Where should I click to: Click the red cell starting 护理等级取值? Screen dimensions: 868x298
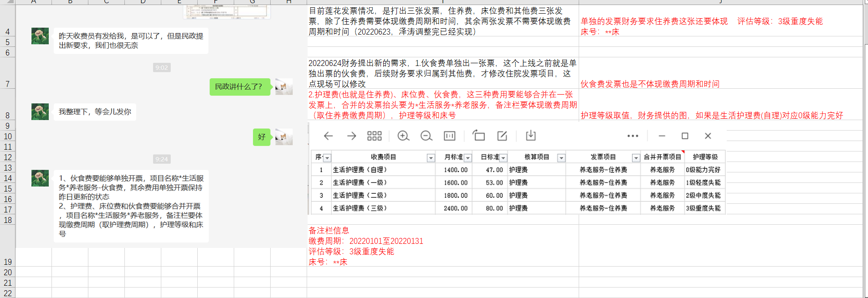coord(712,116)
